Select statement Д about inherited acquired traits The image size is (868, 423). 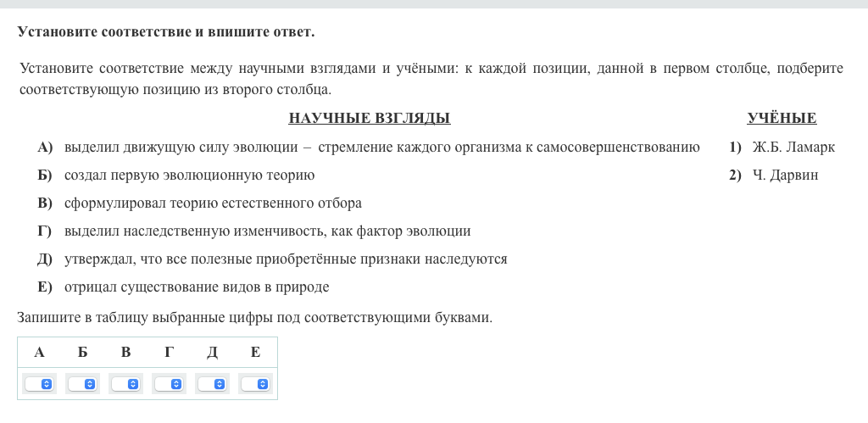point(286,259)
